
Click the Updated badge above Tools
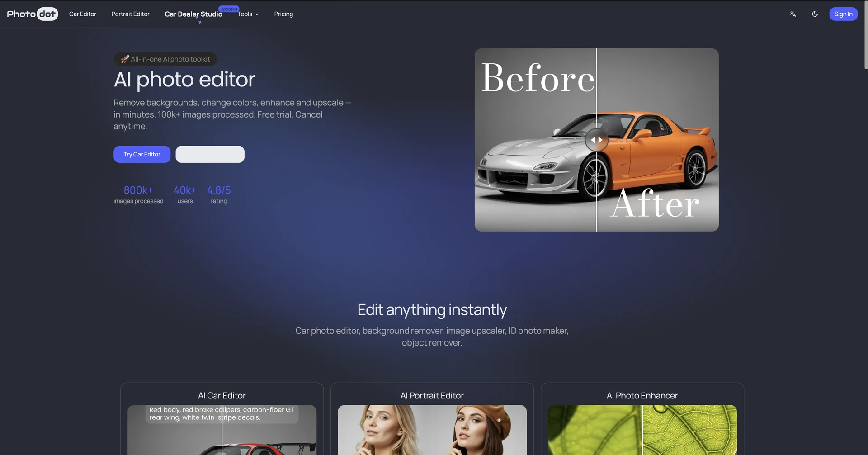pyautogui.click(x=229, y=9)
